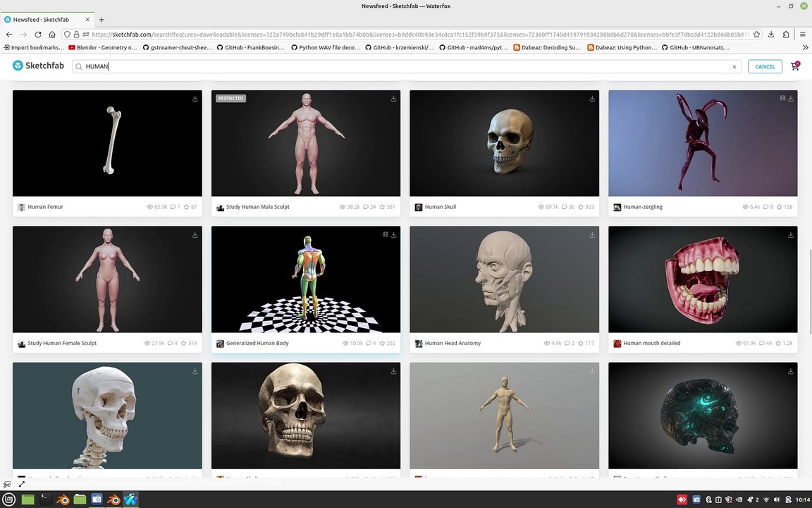Image resolution: width=812 pixels, height=508 pixels.
Task: Reload the current page
Action: coord(38,35)
